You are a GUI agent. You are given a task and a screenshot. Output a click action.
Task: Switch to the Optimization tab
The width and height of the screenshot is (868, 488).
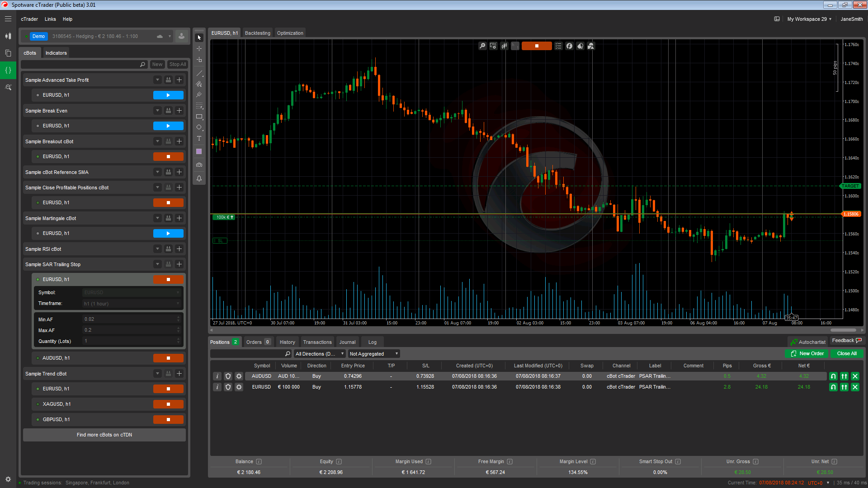(290, 33)
